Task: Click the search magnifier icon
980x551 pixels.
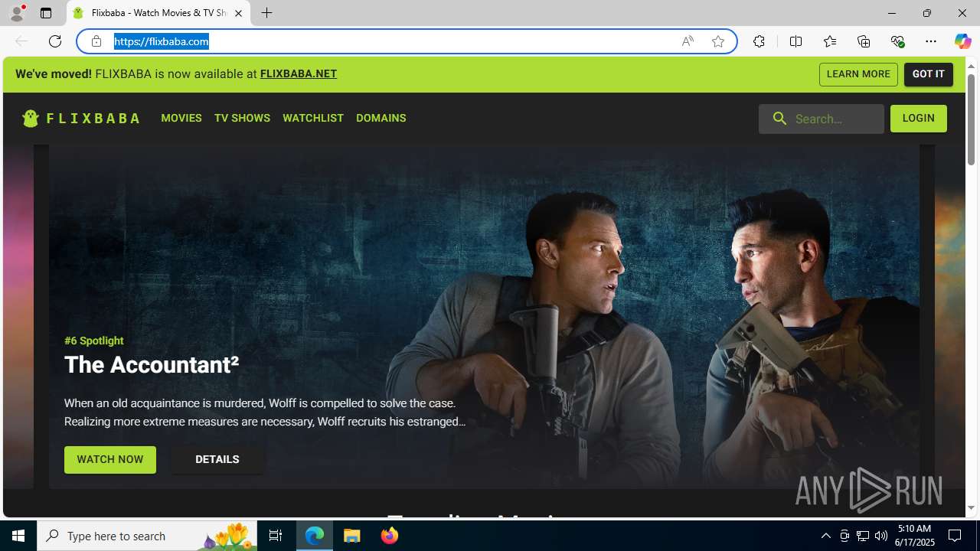Action: click(779, 119)
